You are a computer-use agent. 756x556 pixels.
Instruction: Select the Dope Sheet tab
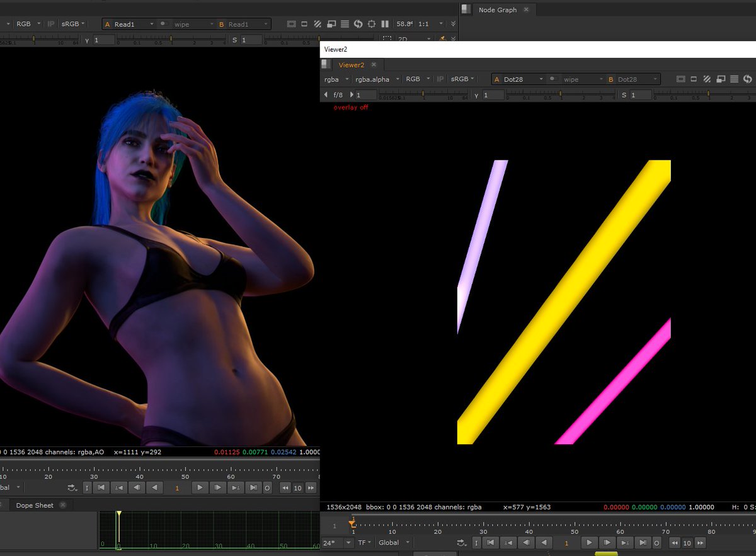(x=35, y=505)
